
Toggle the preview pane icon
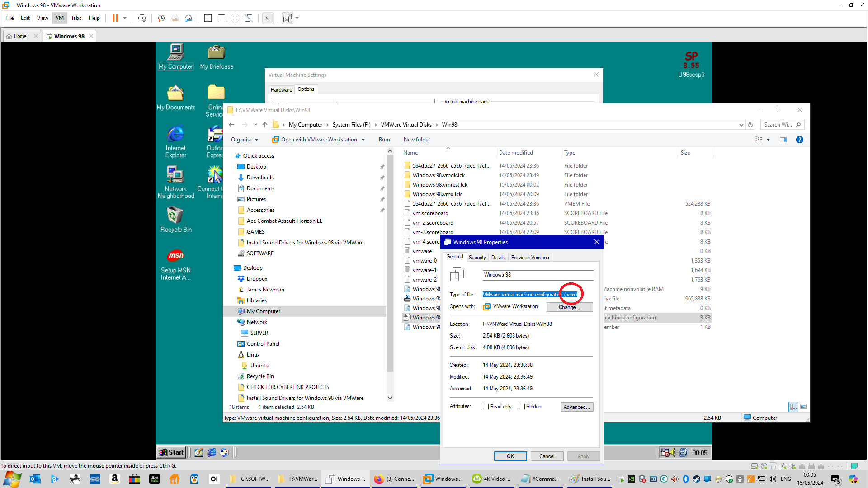pos(783,140)
